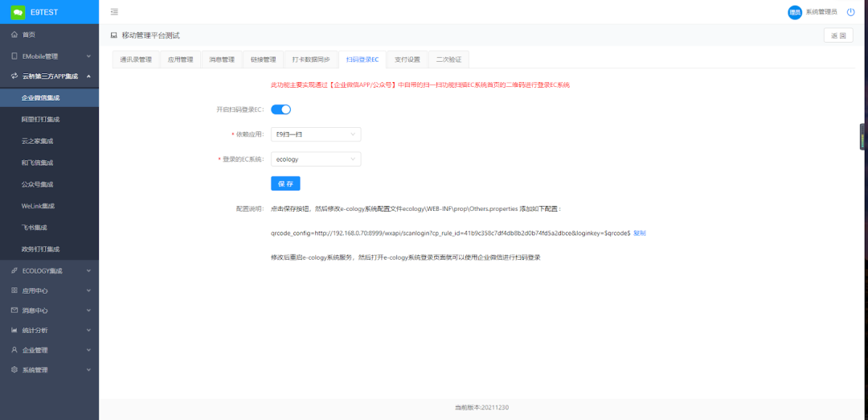Switch to the 打卡数据同步 tab

coord(310,60)
